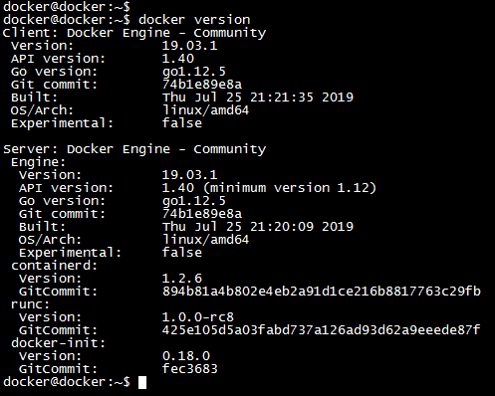
Task: Click the '(minimum version 1.12)' text
Action: pyautogui.click(x=289, y=188)
